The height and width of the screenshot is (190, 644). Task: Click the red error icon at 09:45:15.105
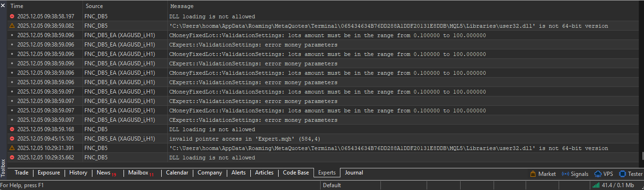pyautogui.click(x=12, y=139)
